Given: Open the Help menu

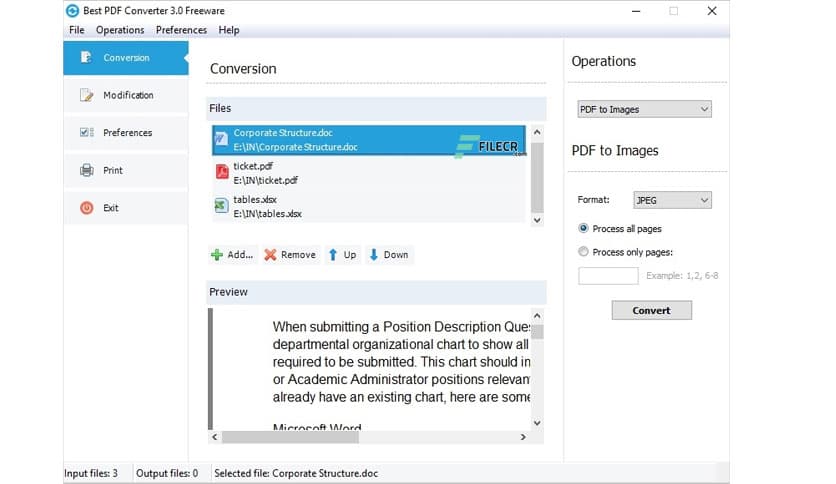Looking at the screenshot, I should pyautogui.click(x=229, y=30).
